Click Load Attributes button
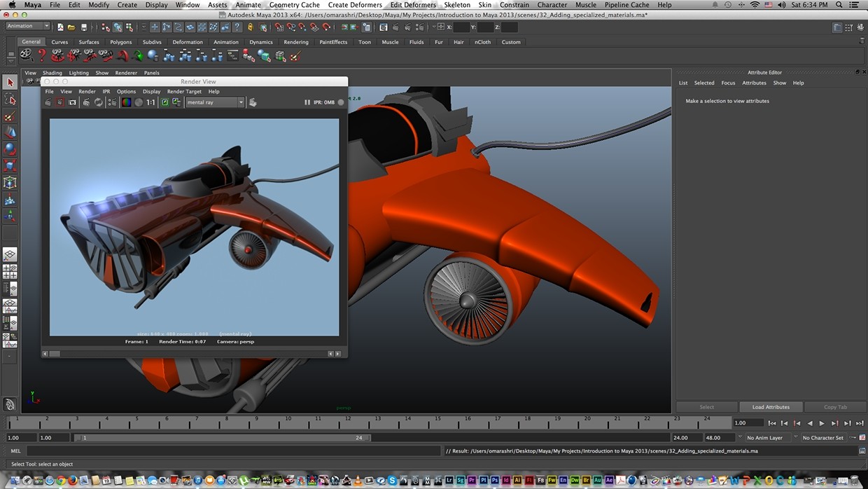Viewport: 868px width, 489px height. [x=771, y=407]
